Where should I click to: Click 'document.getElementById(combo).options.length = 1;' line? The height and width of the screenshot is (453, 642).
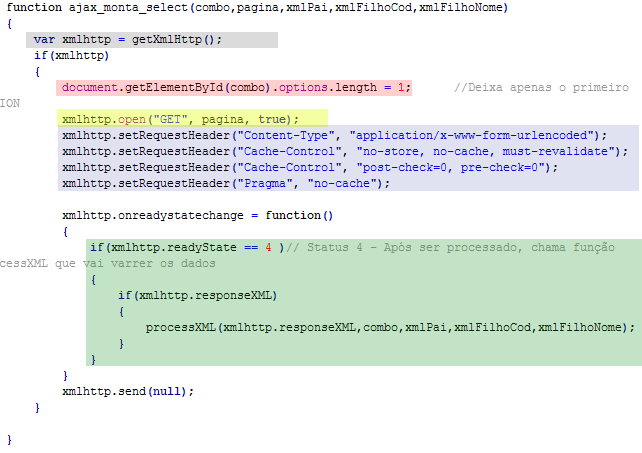(x=236, y=88)
